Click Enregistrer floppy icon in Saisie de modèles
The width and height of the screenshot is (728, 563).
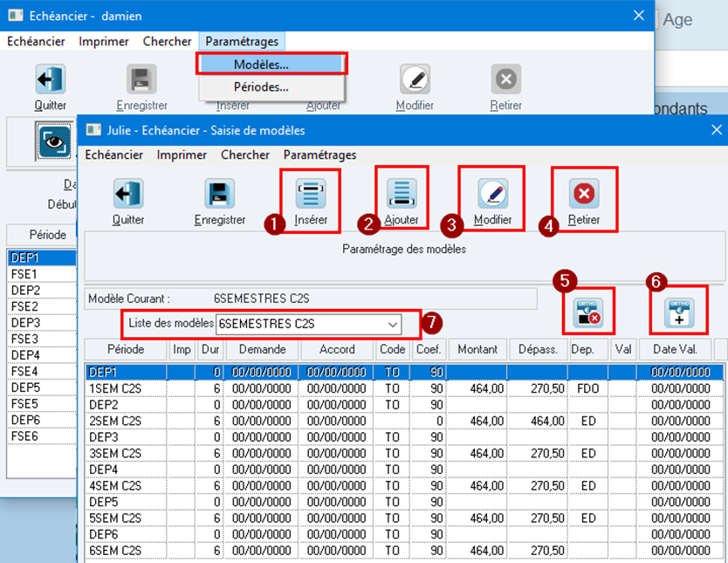(x=220, y=194)
